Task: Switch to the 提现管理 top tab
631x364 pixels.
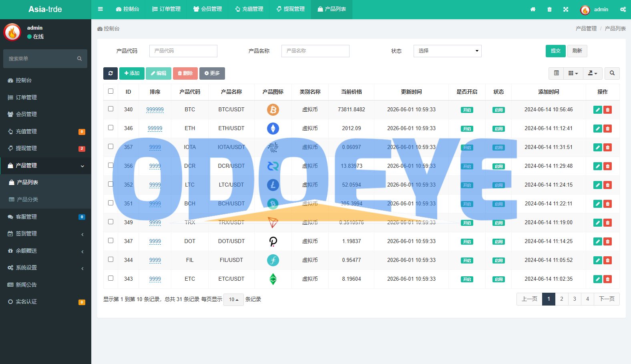Action: click(x=290, y=9)
